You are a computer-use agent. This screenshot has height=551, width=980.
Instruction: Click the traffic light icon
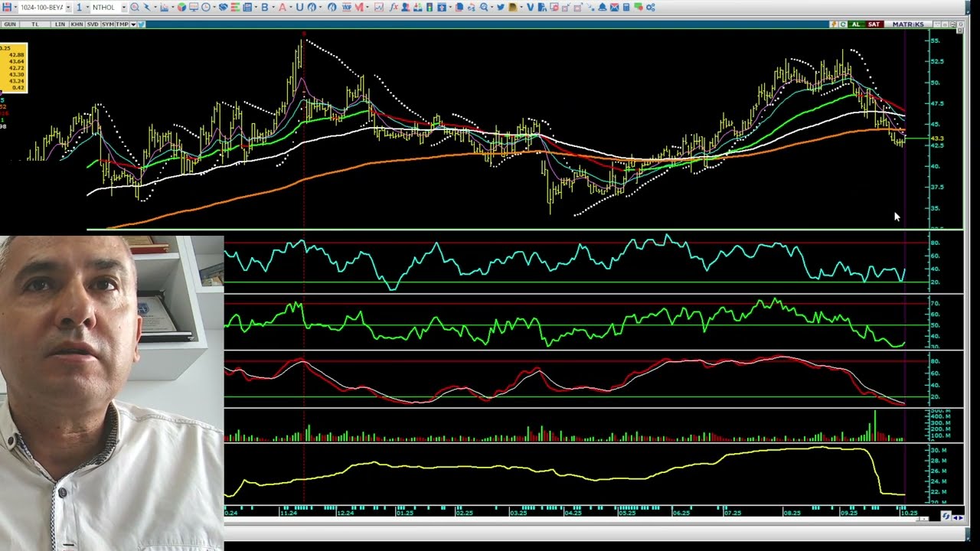point(430,7)
